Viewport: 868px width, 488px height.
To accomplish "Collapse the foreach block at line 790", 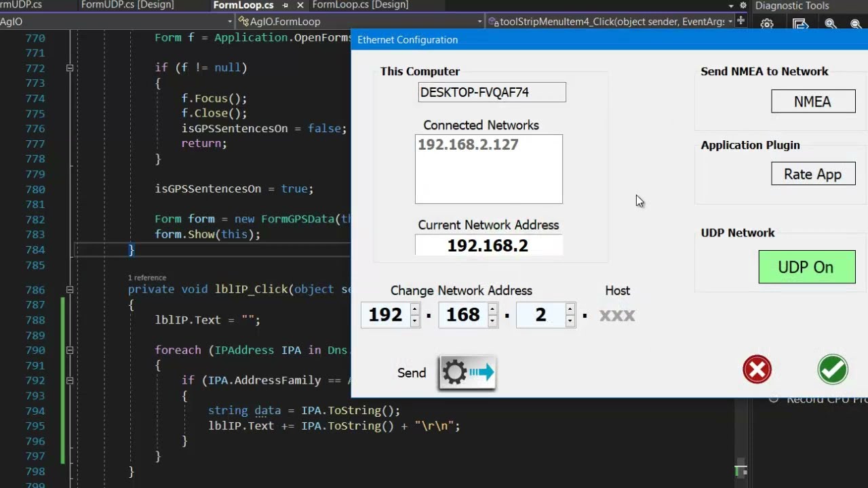I will [69, 350].
